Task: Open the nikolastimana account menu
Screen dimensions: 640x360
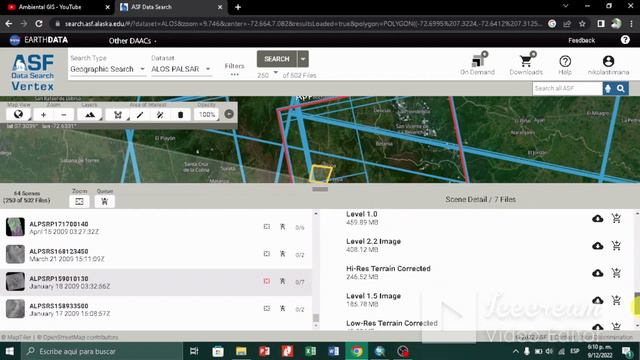Action: pos(608,65)
